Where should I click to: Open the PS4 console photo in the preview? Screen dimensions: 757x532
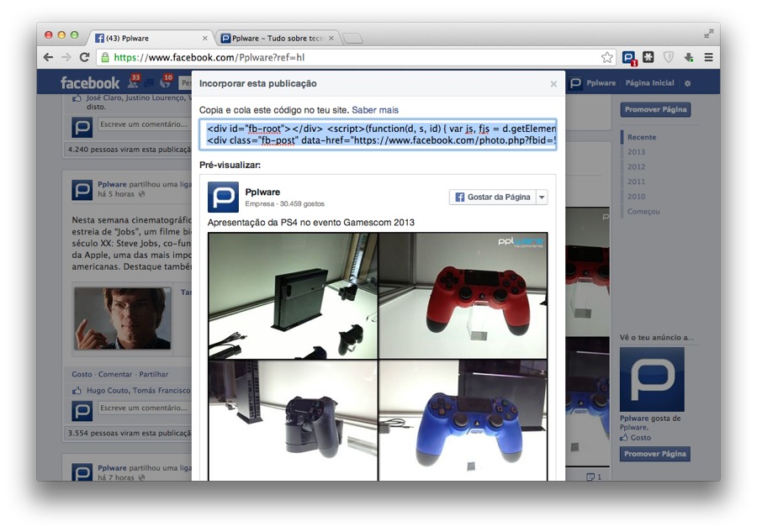293,296
